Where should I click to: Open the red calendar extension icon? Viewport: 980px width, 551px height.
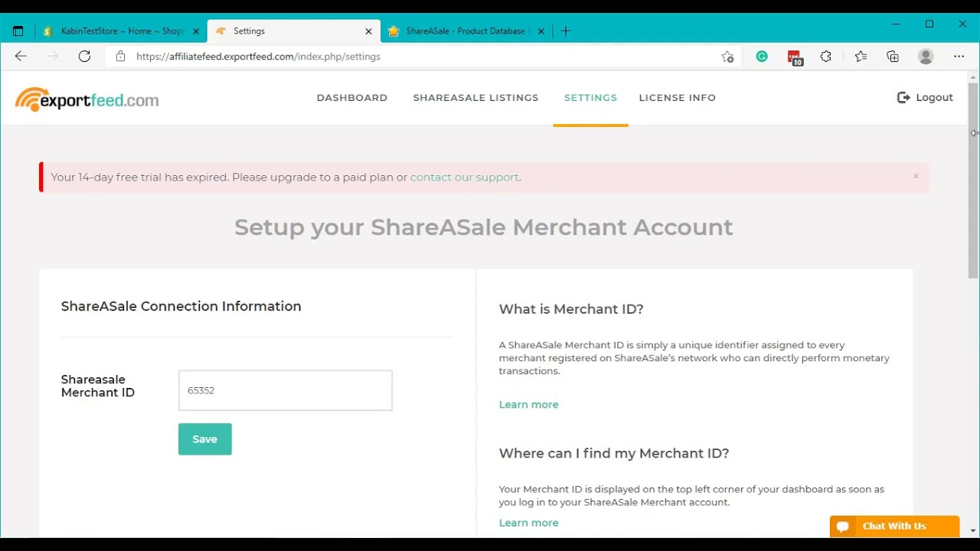(794, 57)
